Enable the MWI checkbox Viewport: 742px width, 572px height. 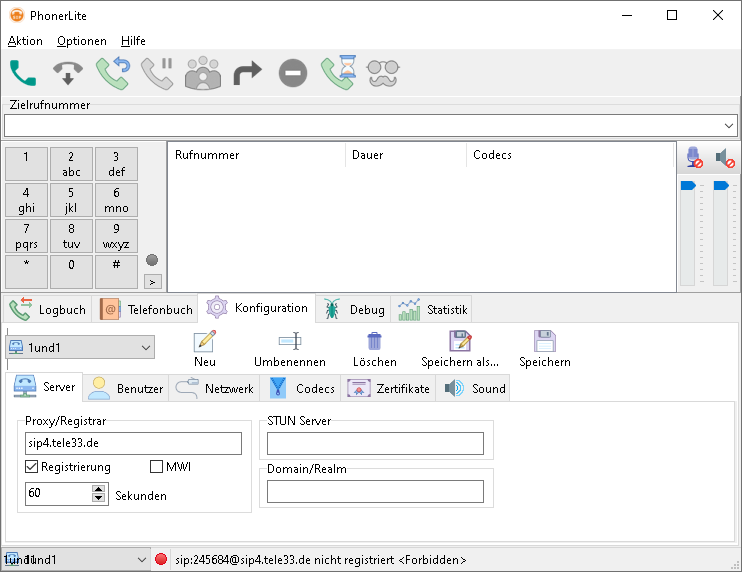pyautogui.click(x=156, y=467)
